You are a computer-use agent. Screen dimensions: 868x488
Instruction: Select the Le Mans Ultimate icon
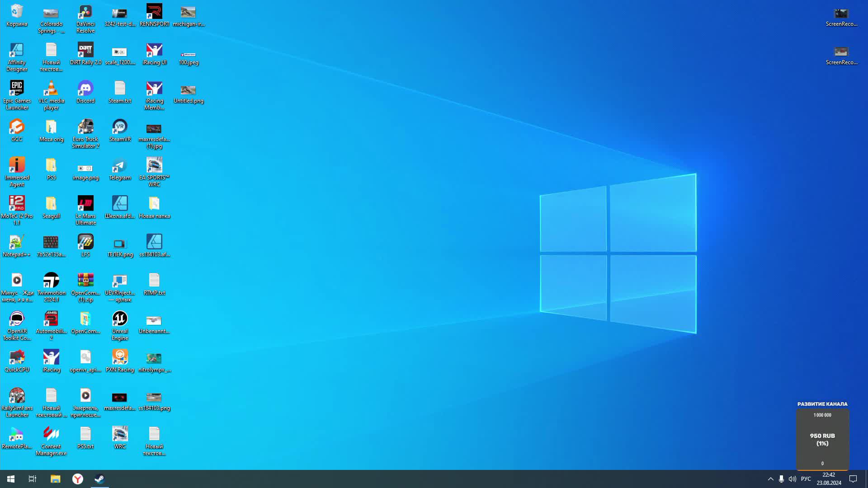click(x=85, y=211)
